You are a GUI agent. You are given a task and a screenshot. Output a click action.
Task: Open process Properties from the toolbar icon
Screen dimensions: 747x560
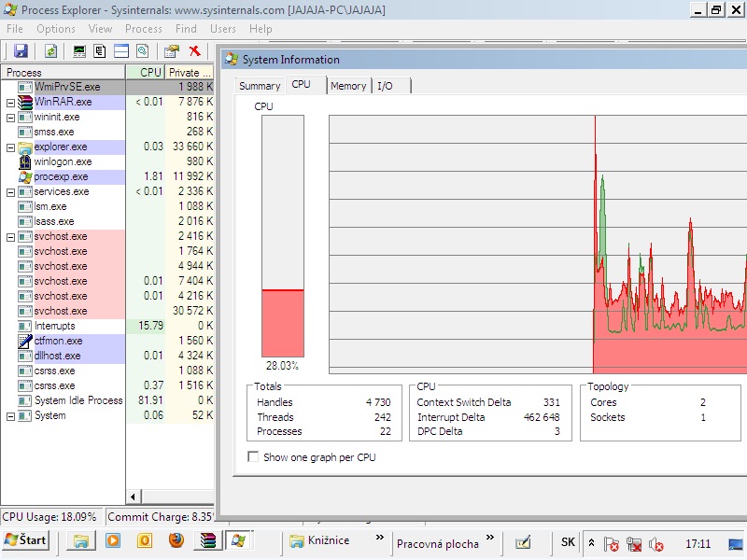172,51
